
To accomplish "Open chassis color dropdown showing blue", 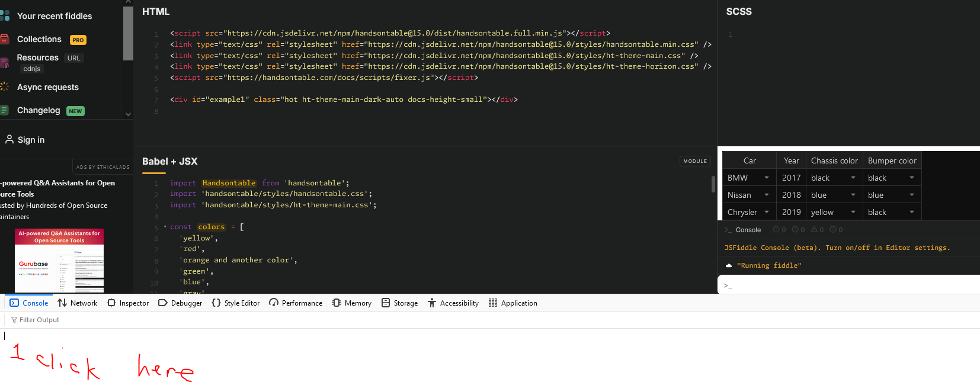I will [x=853, y=195].
